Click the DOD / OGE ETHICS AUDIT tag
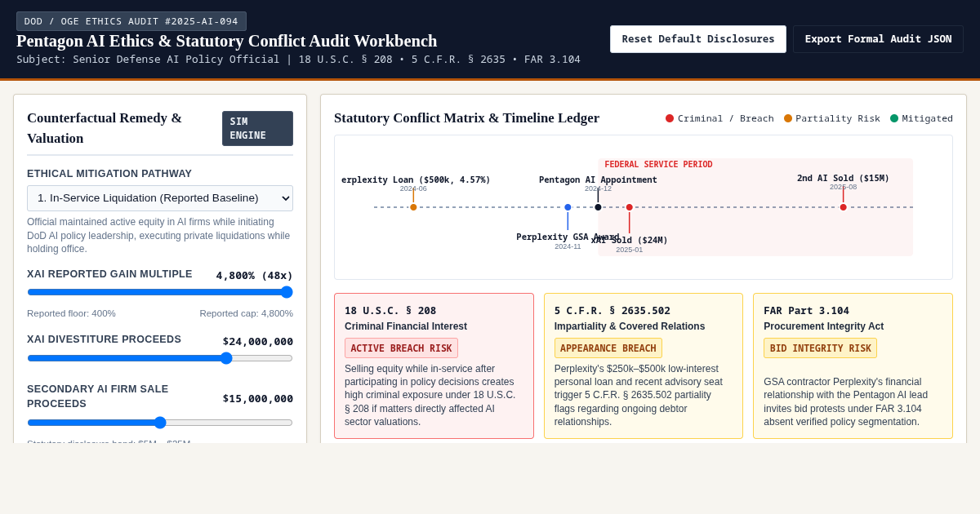Screen dimensions: 980x514 [x=131, y=21]
